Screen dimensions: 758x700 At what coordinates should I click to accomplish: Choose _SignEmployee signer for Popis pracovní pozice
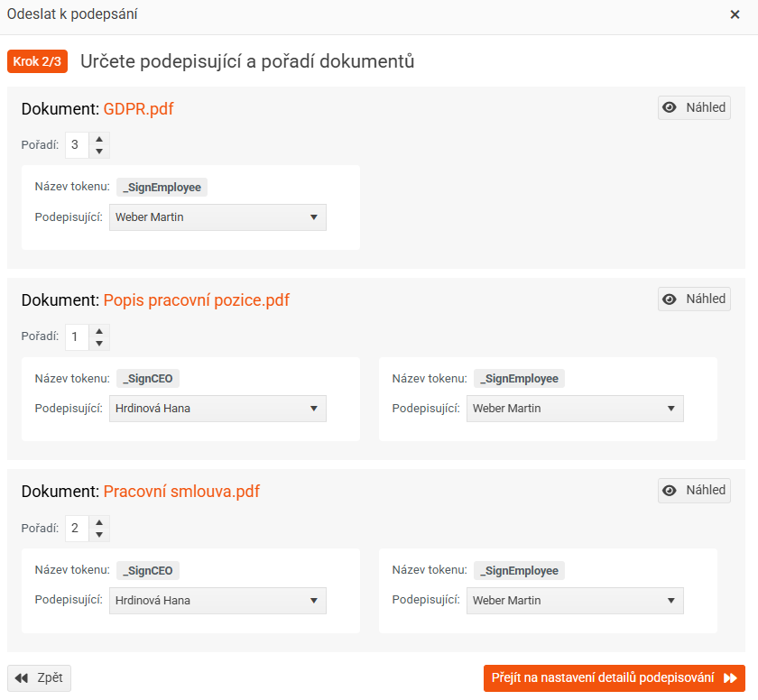[x=575, y=409]
